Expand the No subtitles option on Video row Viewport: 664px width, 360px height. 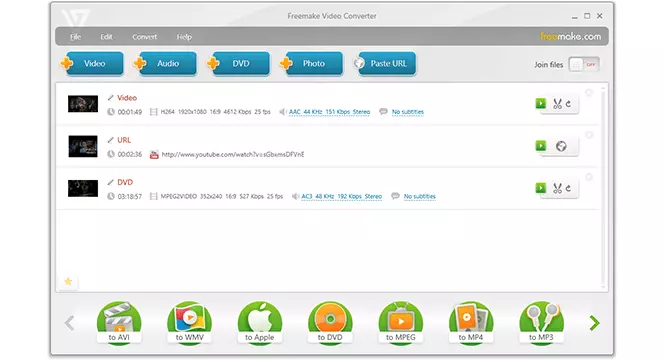(407, 112)
